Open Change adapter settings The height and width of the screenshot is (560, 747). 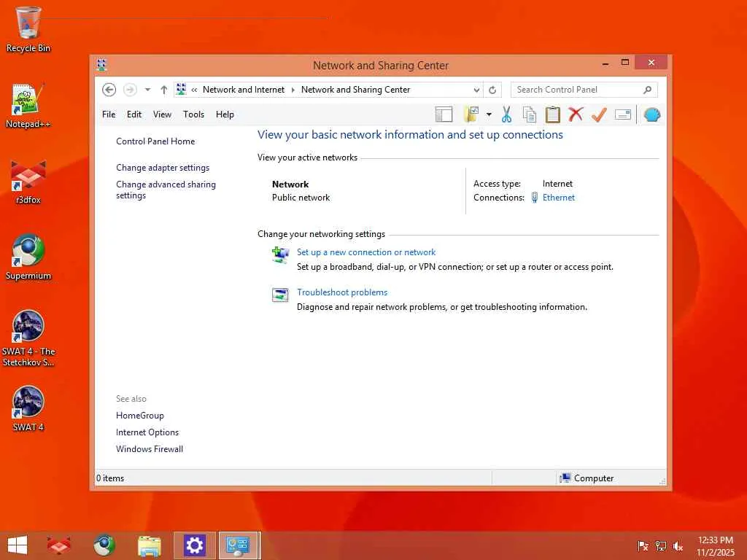coord(163,168)
